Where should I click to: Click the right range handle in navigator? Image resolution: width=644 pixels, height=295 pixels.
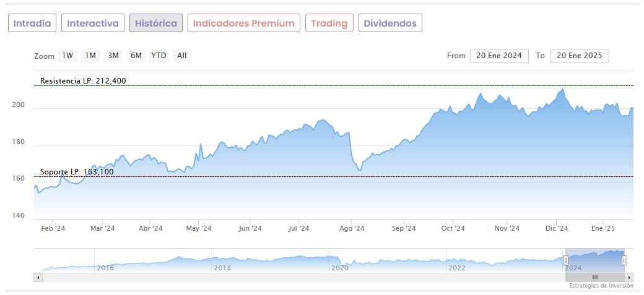click(624, 260)
